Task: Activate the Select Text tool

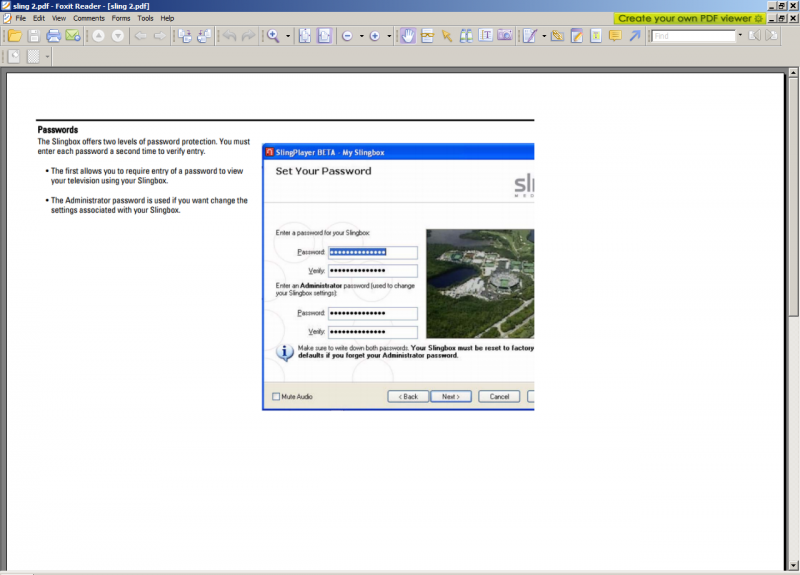Action: (x=486, y=36)
